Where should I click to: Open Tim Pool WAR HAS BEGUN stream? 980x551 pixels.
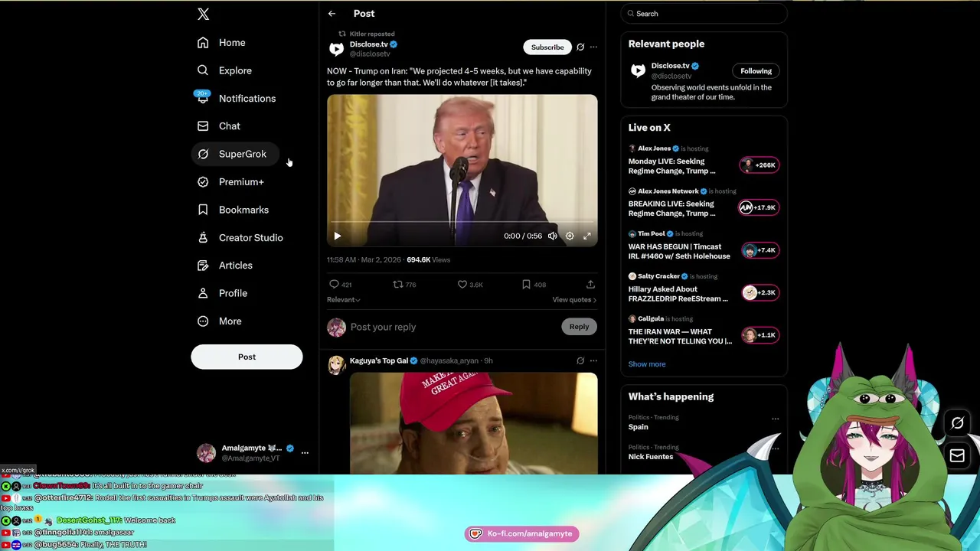click(679, 252)
